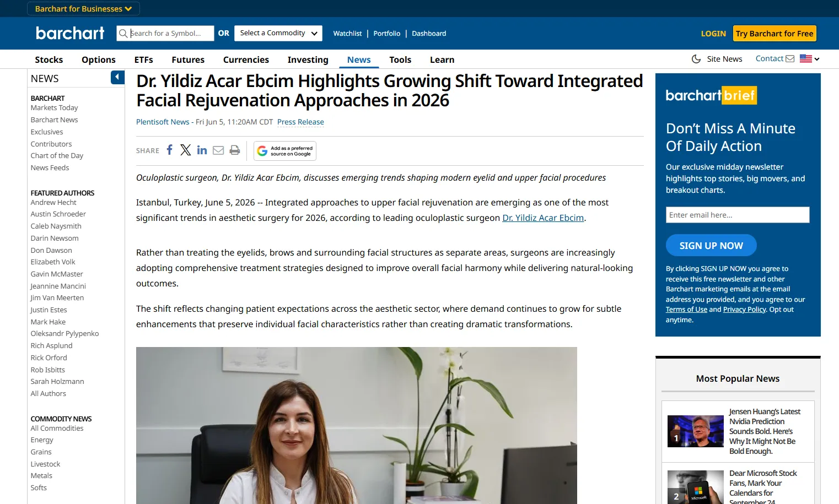
Task: Click the SIGN UP NOW button
Action: (x=711, y=246)
